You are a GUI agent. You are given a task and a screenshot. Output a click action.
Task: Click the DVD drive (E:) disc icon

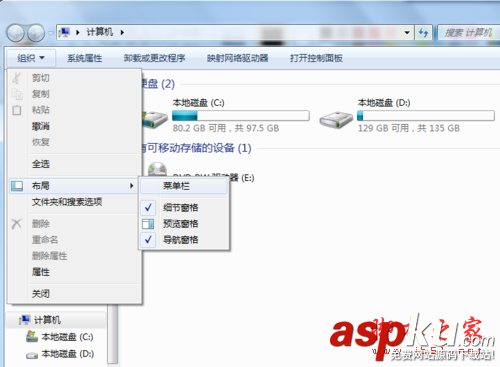(157, 169)
